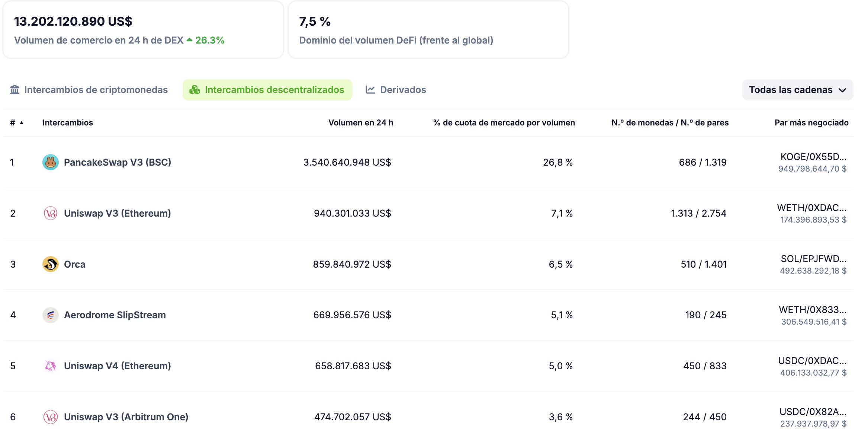Click the KOGE/0X55D... most traded pair

(x=813, y=157)
